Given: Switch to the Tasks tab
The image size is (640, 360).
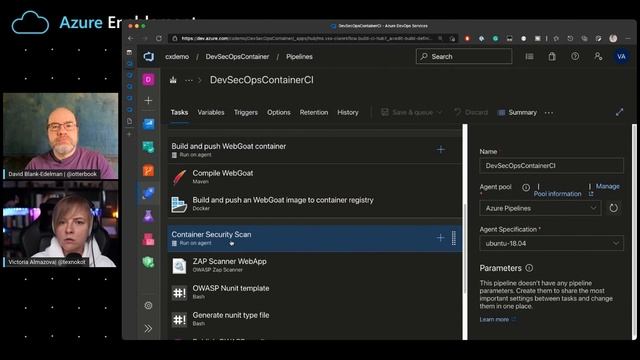Looking at the screenshot, I should pos(179,112).
